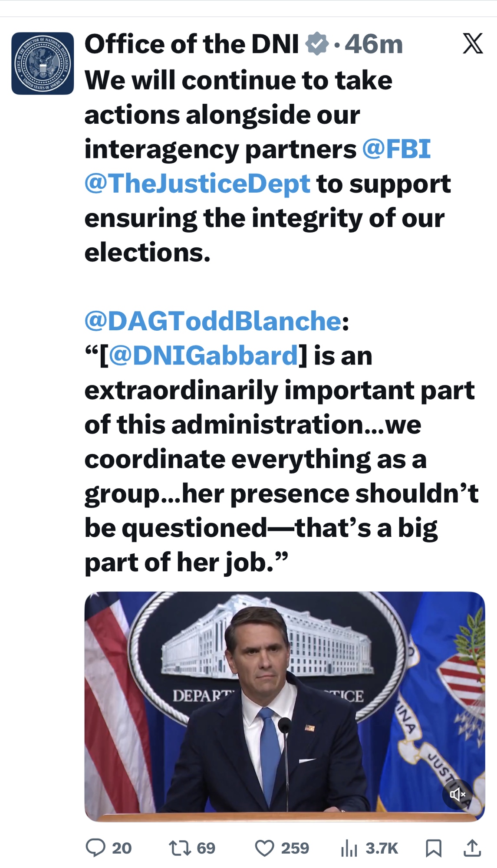Tap the verified checkmark badge
The image size is (497, 868).
(317, 44)
